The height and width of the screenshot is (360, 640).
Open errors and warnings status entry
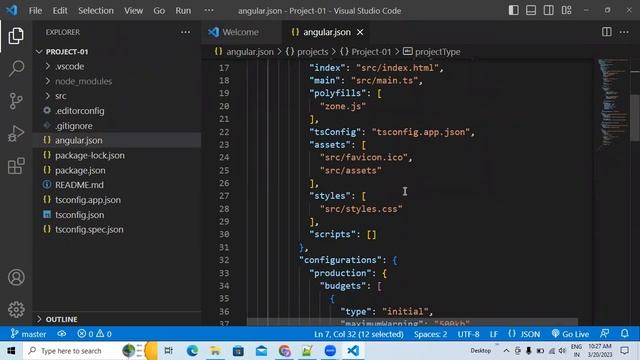click(x=95, y=334)
